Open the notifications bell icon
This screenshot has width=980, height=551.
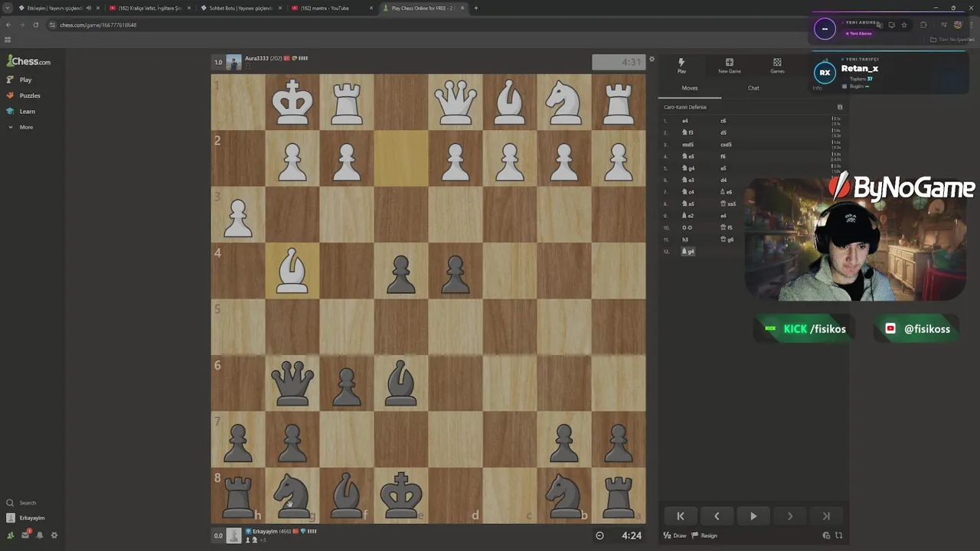40,535
